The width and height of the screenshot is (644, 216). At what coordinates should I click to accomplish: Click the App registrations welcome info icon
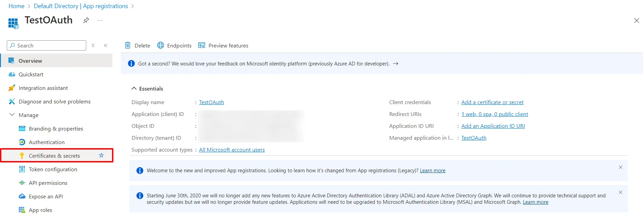[140, 171]
